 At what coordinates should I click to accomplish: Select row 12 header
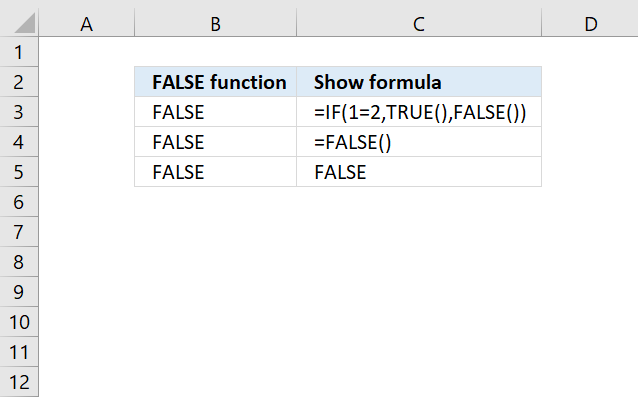coord(19,382)
